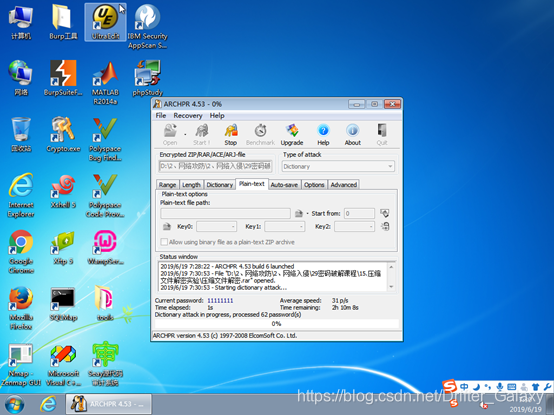Click the icon right of Start from field

point(385,213)
